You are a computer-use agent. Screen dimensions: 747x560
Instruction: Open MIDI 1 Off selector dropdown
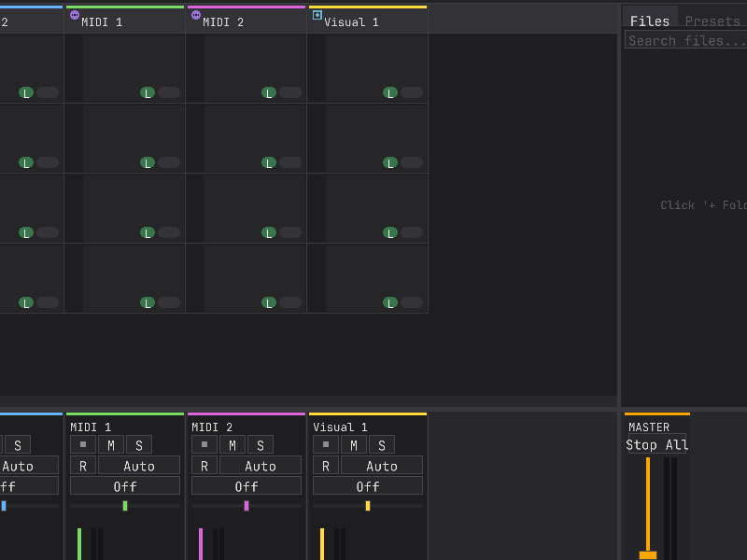pyautogui.click(x=125, y=485)
